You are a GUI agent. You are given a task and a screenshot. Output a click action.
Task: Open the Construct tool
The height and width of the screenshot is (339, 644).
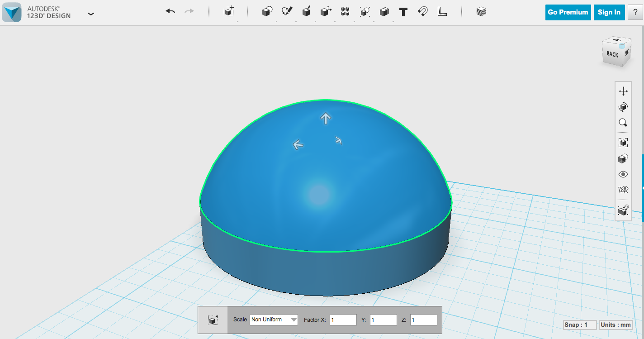point(306,12)
